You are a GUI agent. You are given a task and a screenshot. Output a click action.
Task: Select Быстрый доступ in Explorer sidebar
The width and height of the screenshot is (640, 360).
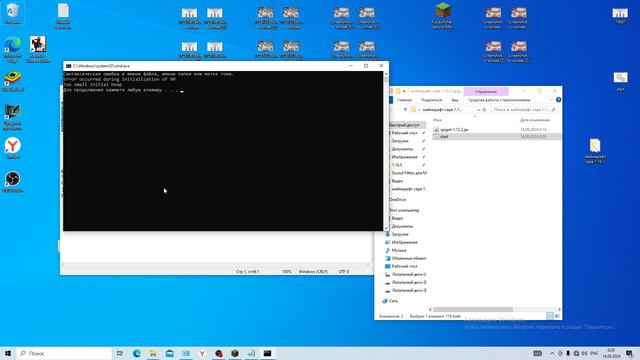pyautogui.click(x=404, y=125)
